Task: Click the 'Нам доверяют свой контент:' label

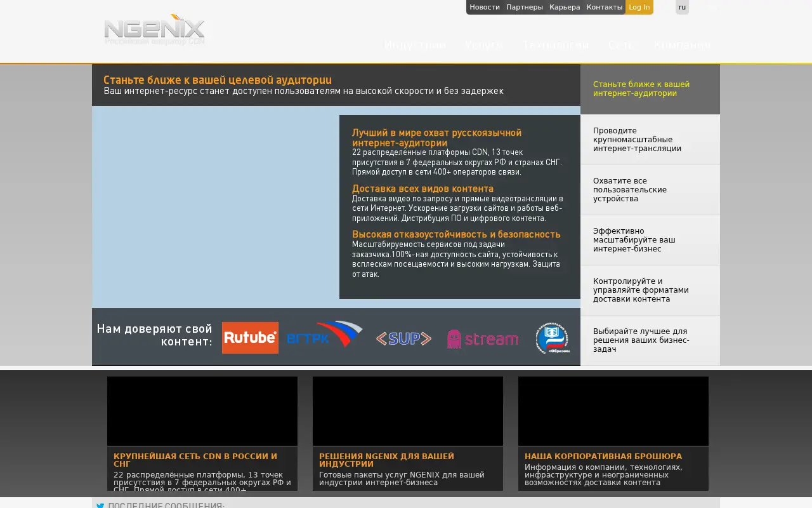Action: point(154,335)
